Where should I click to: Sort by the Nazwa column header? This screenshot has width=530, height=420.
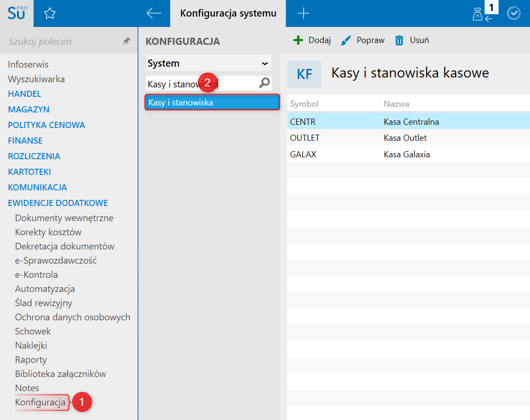455,104
